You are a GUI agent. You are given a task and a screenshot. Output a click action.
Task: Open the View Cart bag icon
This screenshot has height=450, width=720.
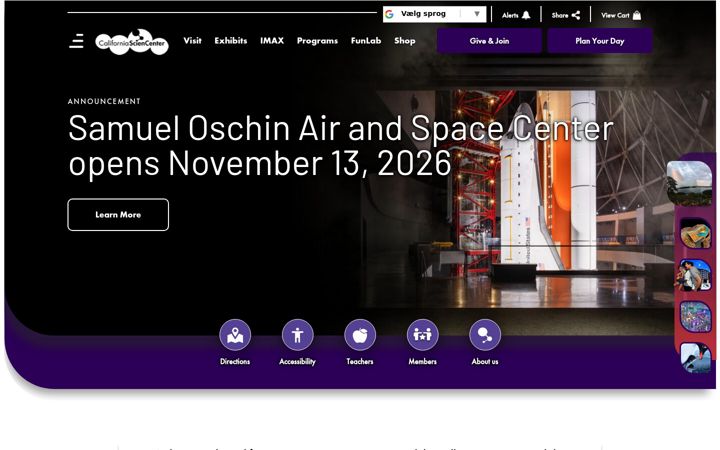click(x=637, y=15)
